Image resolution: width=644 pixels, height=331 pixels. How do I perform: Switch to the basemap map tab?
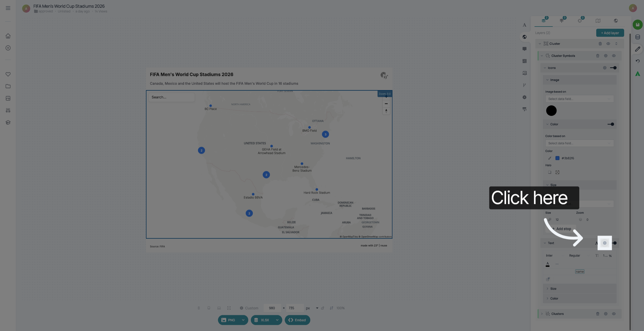(x=598, y=21)
